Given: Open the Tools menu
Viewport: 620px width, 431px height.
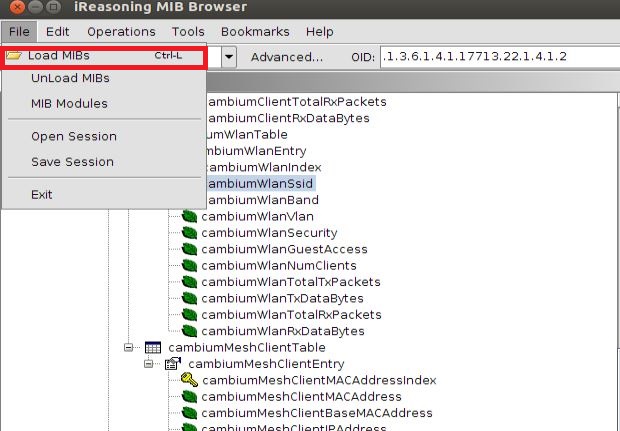Looking at the screenshot, I should [188, 32].
